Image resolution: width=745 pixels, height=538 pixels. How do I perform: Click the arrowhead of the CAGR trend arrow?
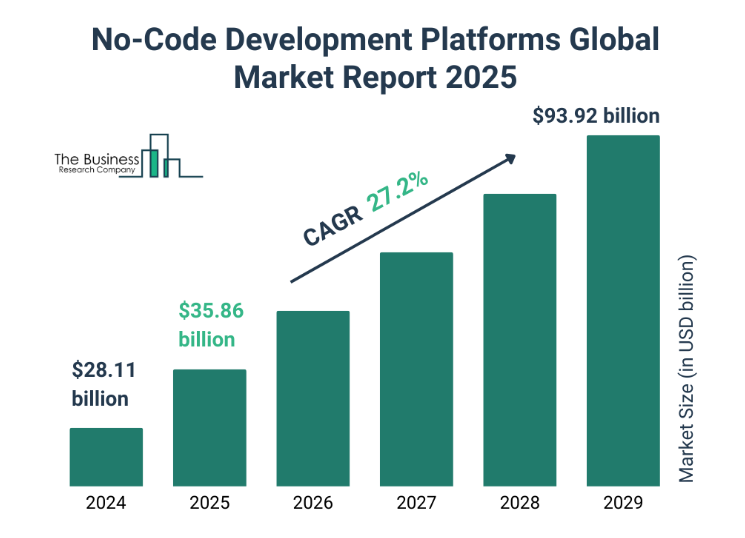click(510, 159)
